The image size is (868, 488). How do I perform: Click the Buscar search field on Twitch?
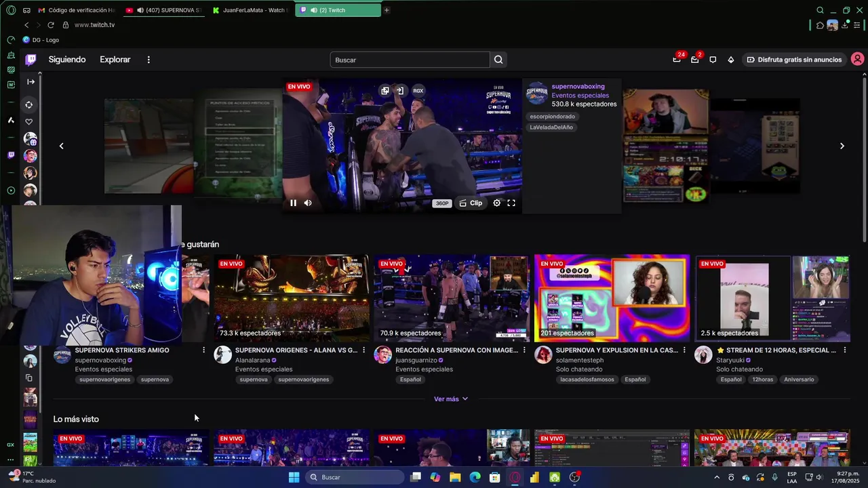pos(410,60)
